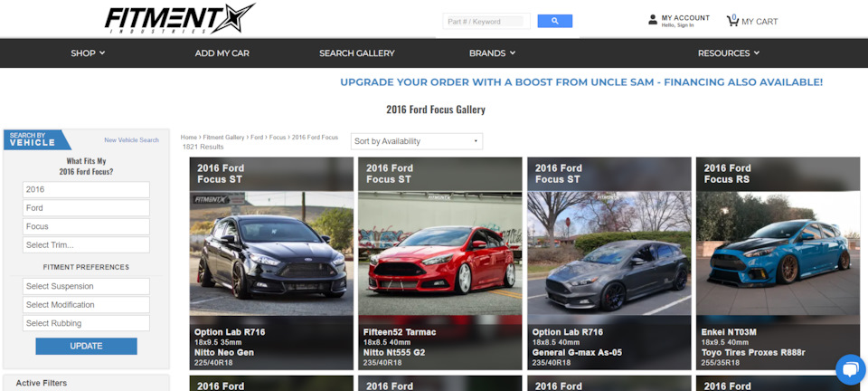Viewport: 868px width, 391px height.
Task: Click the 2016 Ford Focus Gallery heading
Action: 436,110
